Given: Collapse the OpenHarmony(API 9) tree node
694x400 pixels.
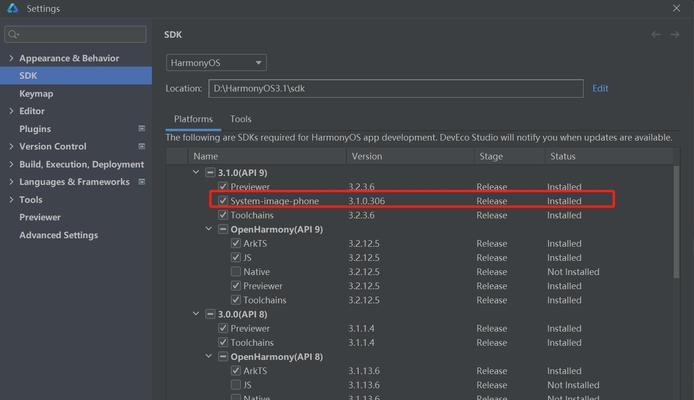Looking at the screenshot, I should (209, 229).
